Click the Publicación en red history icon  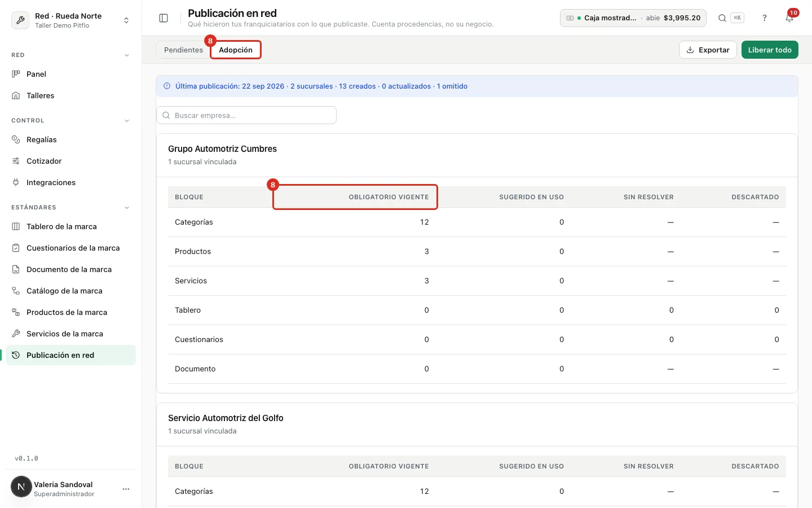(16, 355)
